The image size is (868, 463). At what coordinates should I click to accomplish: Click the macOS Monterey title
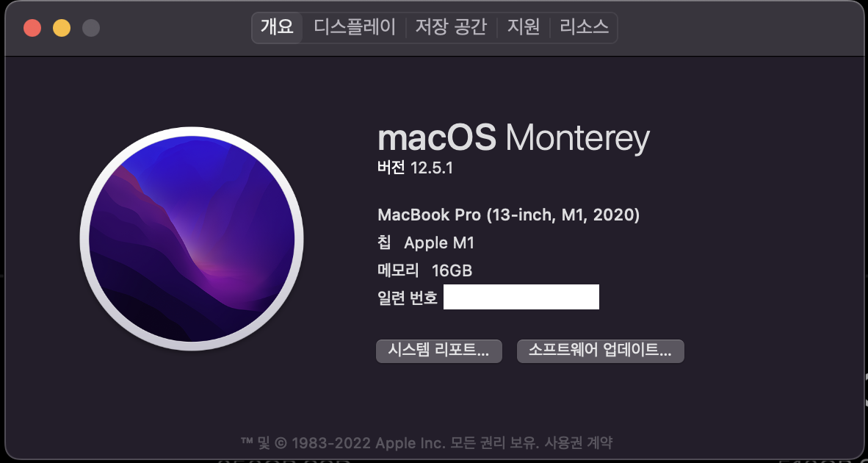tap(513, 138)
